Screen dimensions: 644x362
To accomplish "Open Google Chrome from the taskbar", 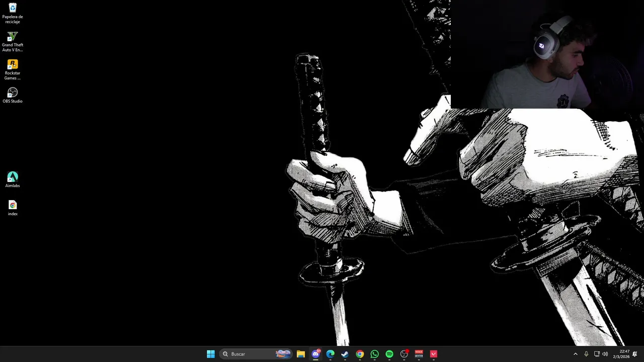I will click(360, 354).
